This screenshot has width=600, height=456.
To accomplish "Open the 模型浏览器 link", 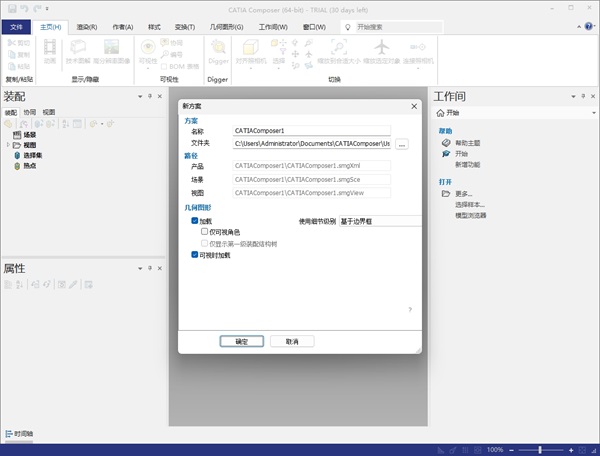I will click(x=471, y=215).
